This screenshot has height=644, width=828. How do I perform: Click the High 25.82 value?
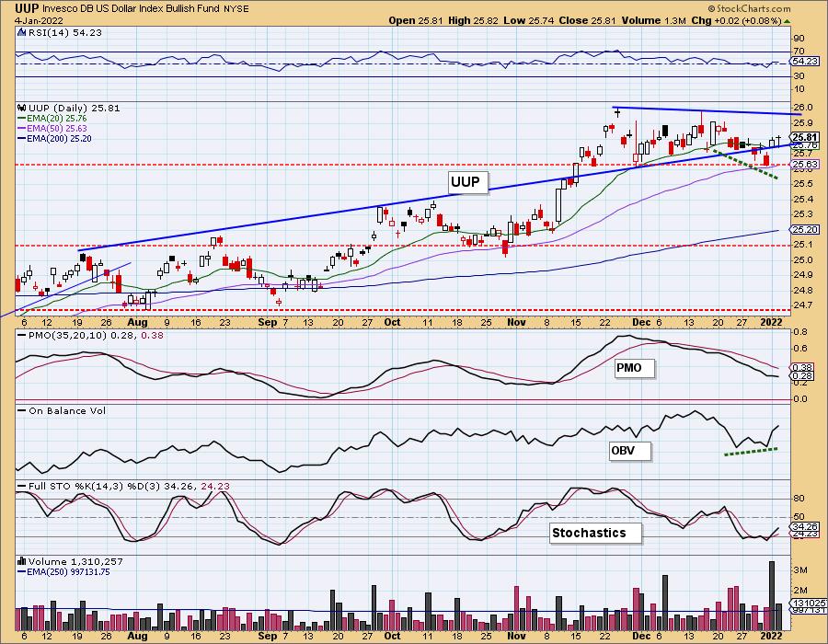(473, 20)
